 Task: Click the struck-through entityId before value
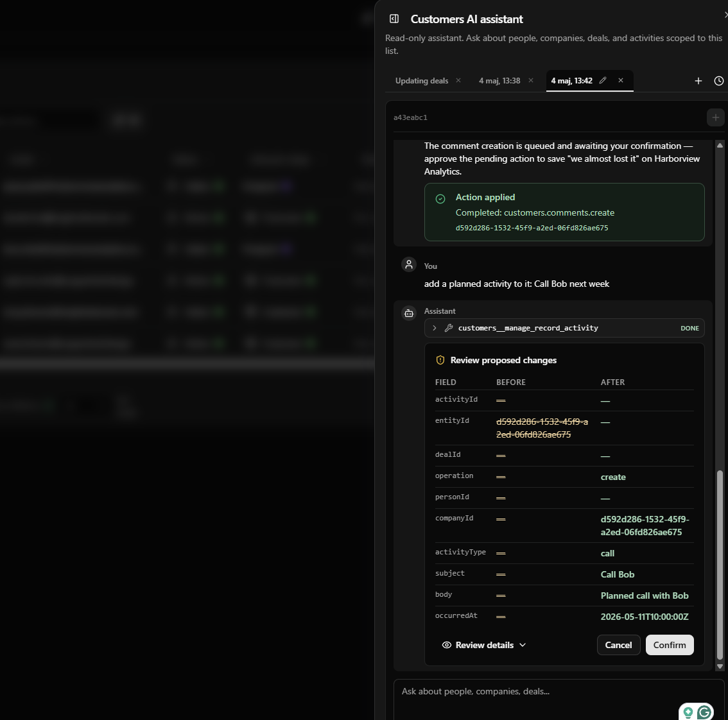click(x=542, y=428)
